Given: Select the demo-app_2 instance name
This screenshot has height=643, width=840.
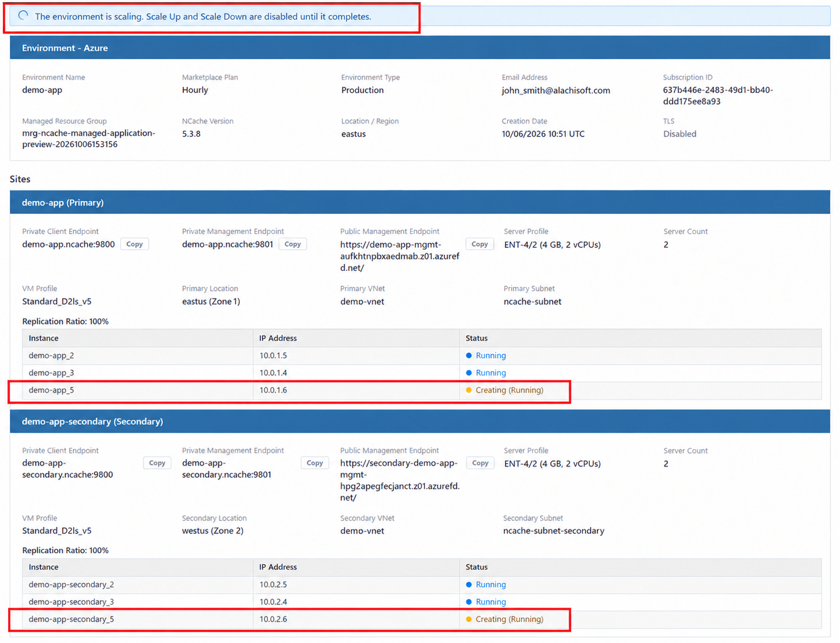Looking at the screenshot, I should click(x=52, y=356).
